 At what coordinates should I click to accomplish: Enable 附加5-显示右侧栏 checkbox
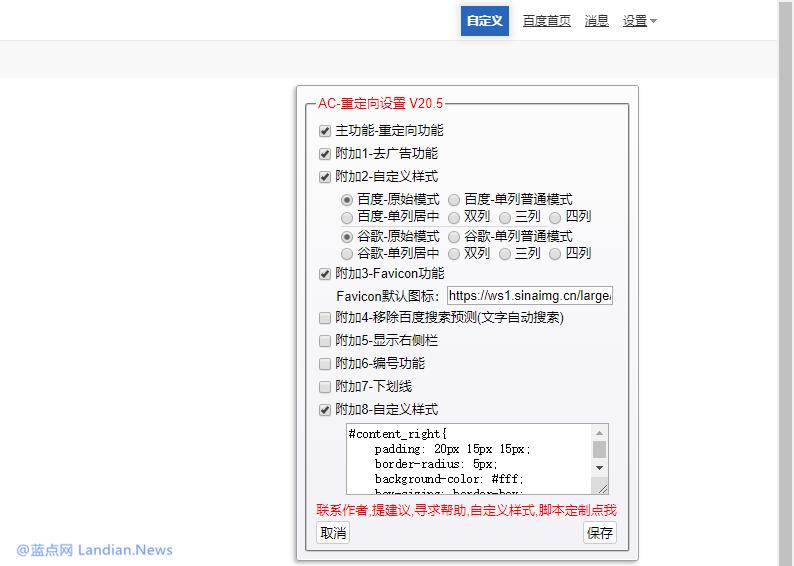tap(325, 341)
